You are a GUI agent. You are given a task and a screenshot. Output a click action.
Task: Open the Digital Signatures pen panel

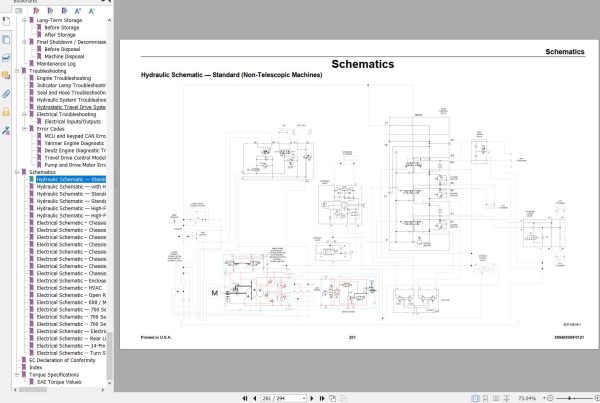[6, 130]
